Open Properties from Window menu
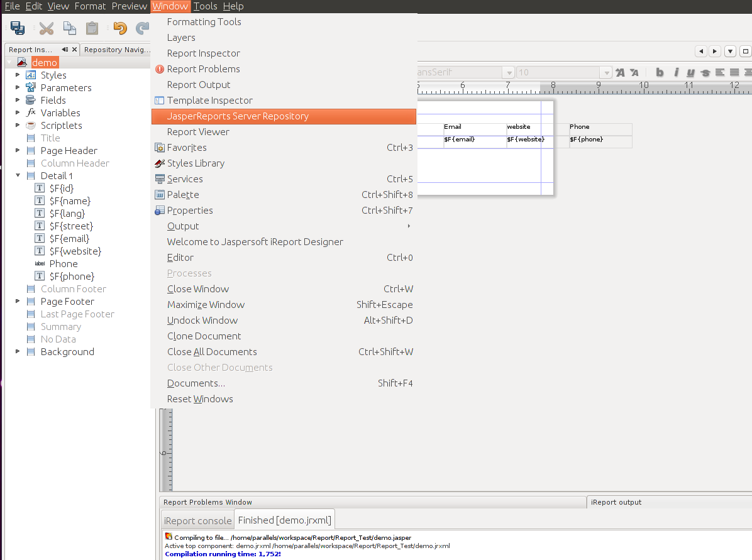This screenshot has height=560, width=752. [x=284, y=211]
